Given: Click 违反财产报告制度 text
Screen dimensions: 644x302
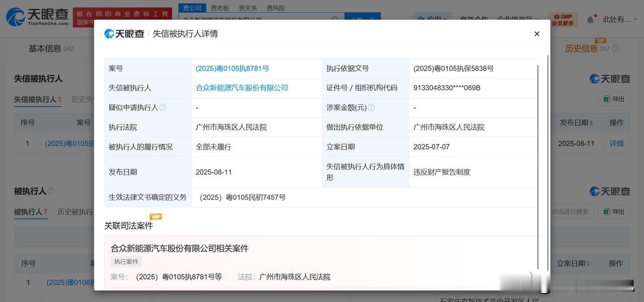Looking at the screenshot, I should click(442, 172).
